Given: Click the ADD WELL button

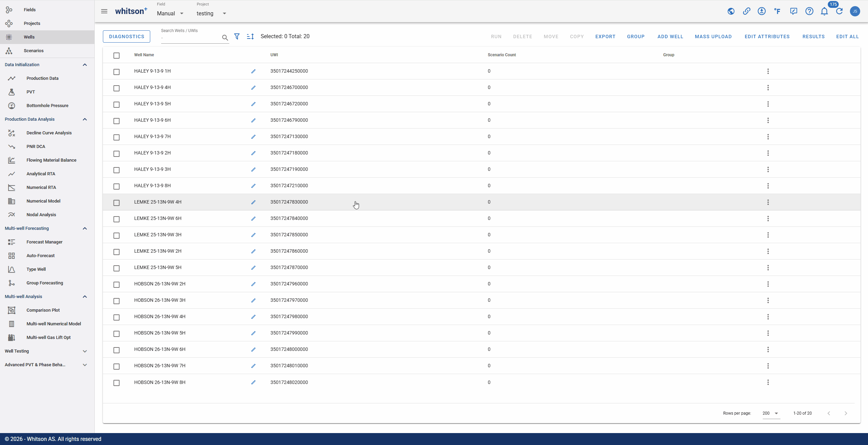Looking at the screenshot, I should [x=670, y=36].
